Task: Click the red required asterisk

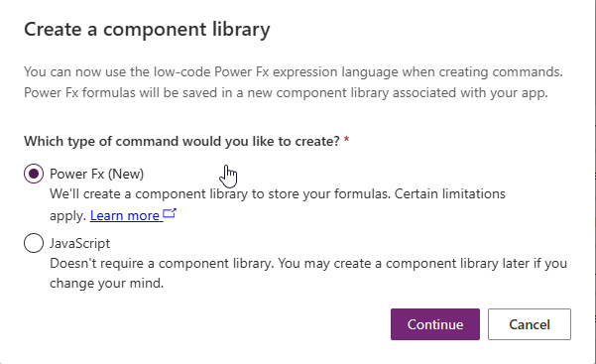Action: tap(346, 140)
